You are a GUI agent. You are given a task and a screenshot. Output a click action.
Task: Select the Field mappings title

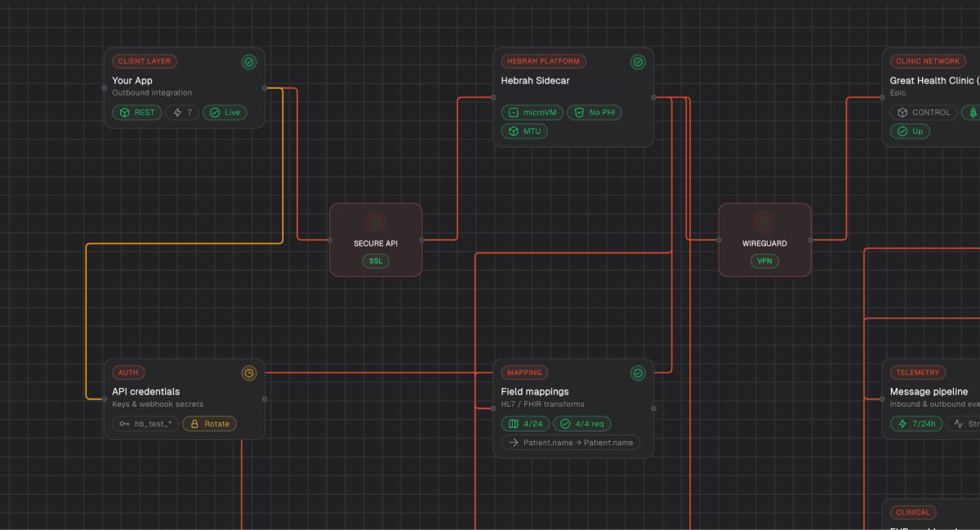[x=535, y=392]
